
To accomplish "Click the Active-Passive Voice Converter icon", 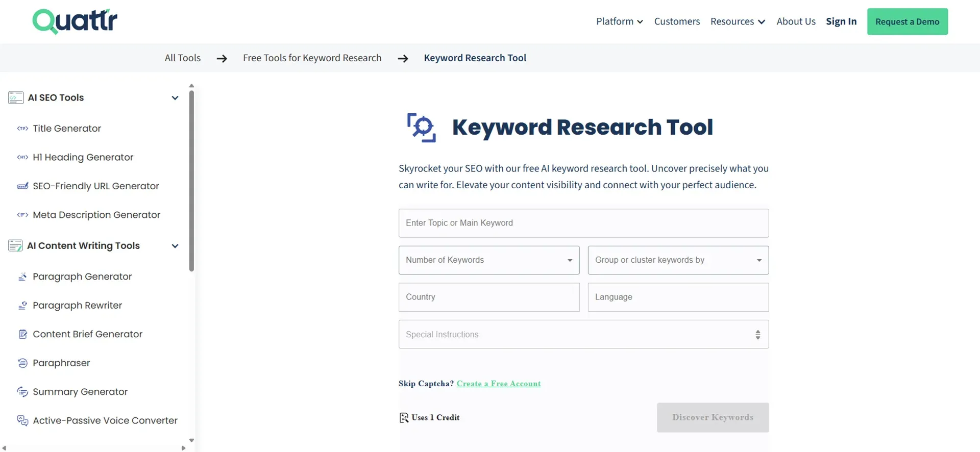I will tap(22, 421).
